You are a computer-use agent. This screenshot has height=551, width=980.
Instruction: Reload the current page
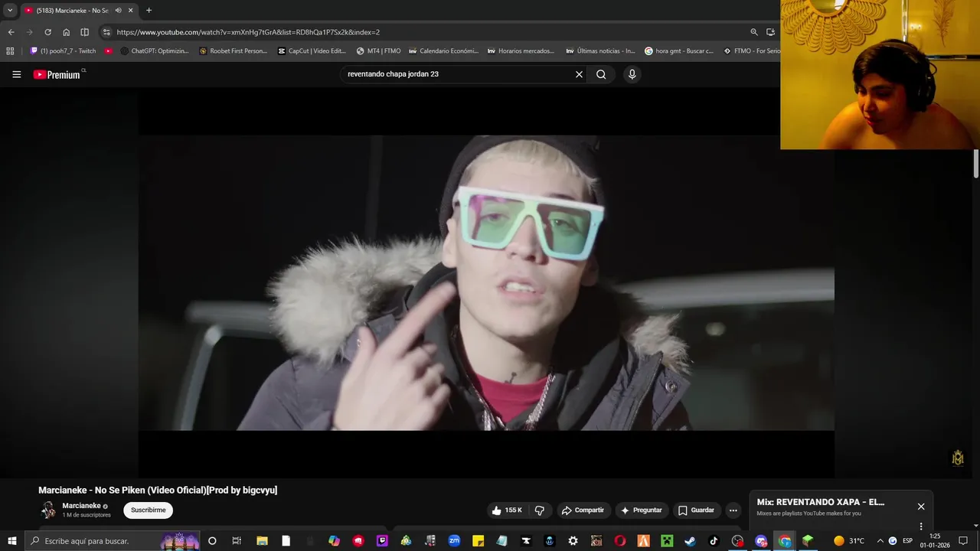pyautogui.click(x=47, y=32)
